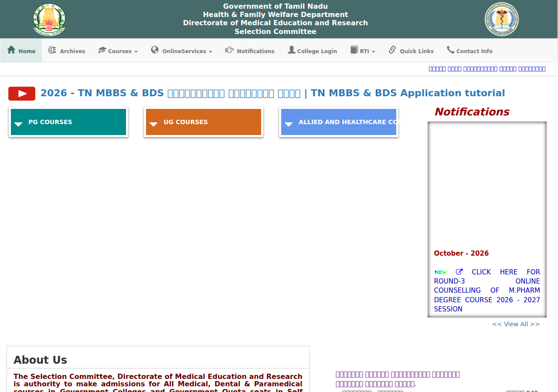Click the College Login user icon
Image resolution: width=558 pixels, height=392 pixels.
pos(291,50)
